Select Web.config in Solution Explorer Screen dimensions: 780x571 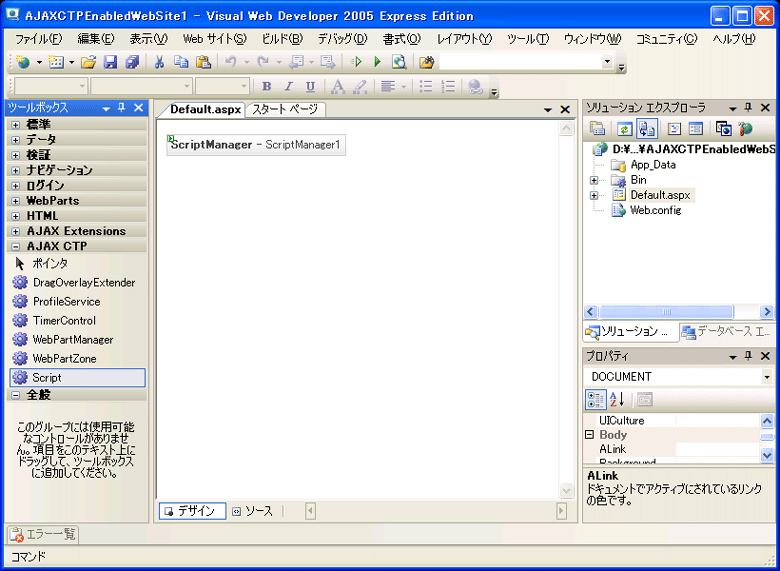click(655, 210)
